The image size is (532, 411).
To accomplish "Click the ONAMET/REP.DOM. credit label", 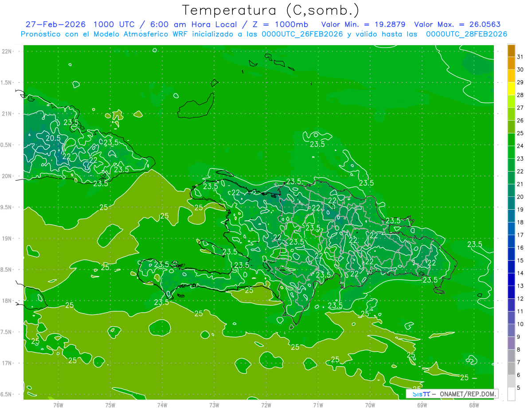I will point(467,393).
